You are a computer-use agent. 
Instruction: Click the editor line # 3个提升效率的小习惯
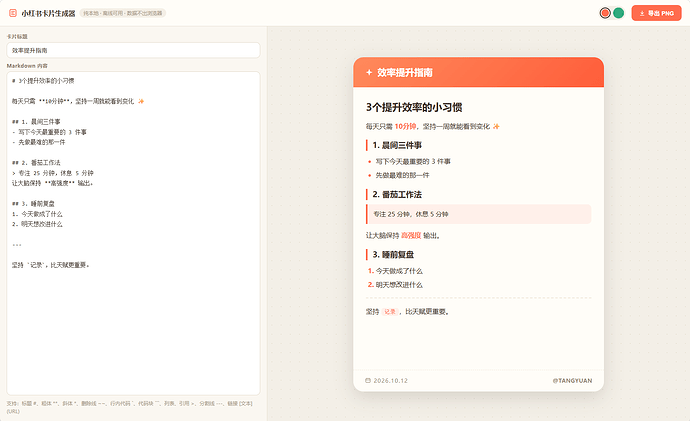[43, 81]
